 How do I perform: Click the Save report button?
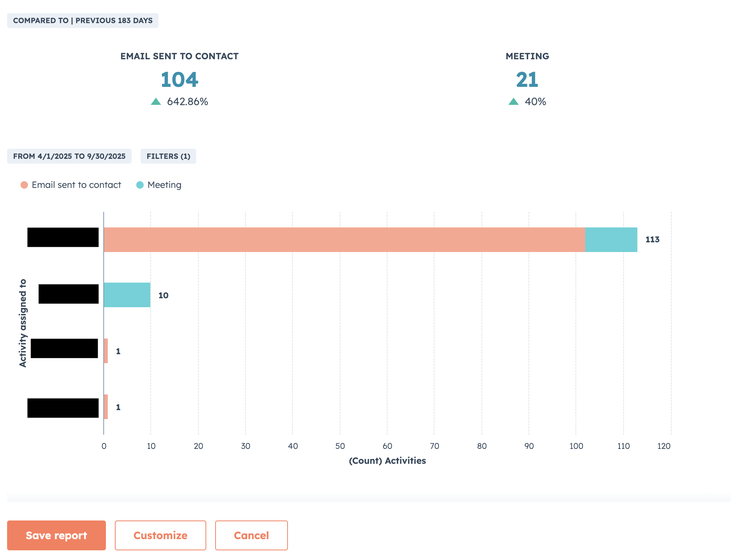(x=56, y=535)
